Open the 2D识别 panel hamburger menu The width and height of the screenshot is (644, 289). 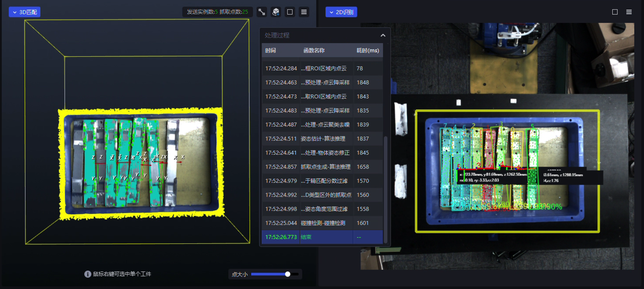point(629,12)
